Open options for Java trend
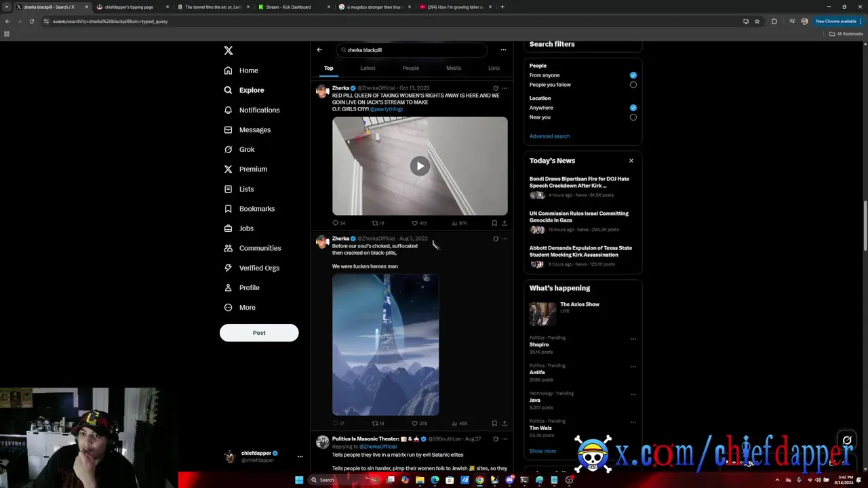 pyautogui.click(x=633, y=394)
